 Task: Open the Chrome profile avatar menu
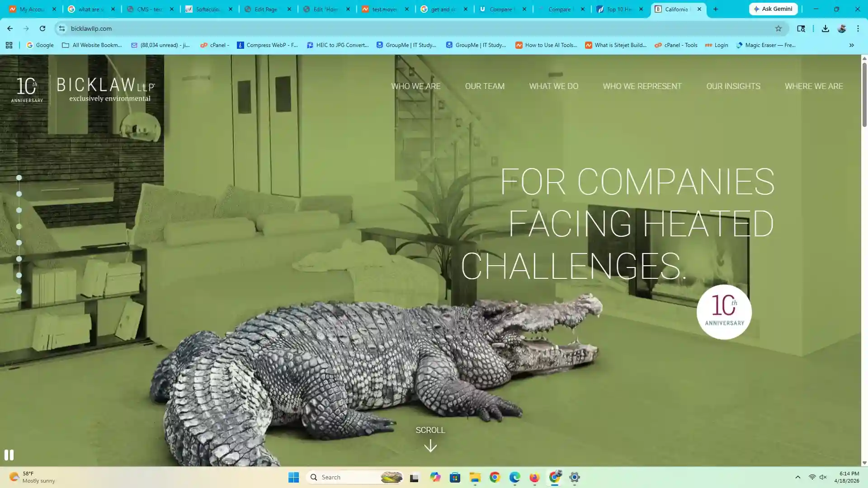(x=842, y=28)
